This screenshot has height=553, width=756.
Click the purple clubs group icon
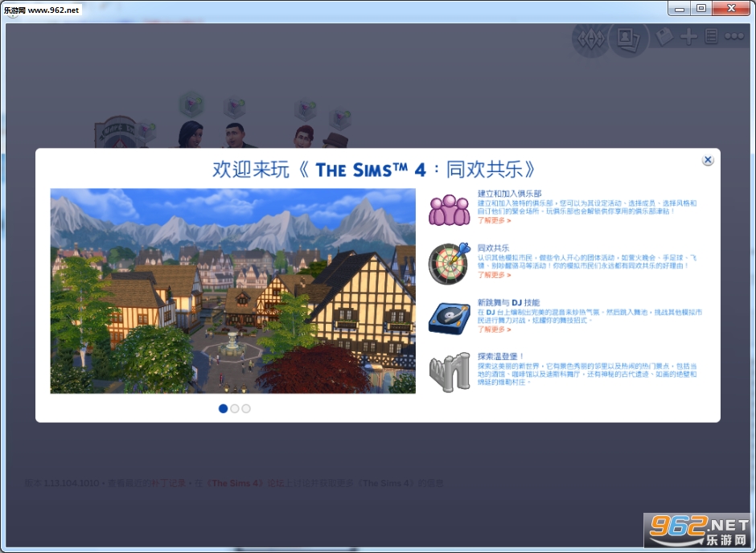pyautogui.click(x=450, y=210)
